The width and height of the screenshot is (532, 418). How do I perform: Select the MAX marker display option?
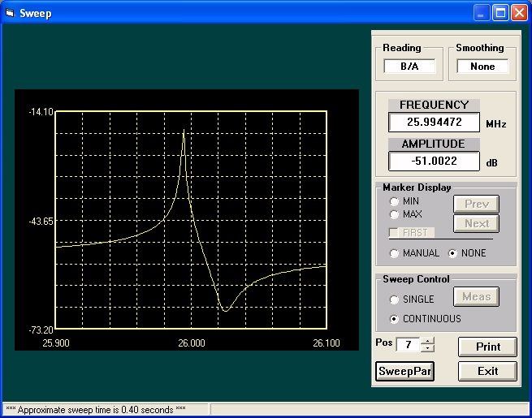coord(395,215)
